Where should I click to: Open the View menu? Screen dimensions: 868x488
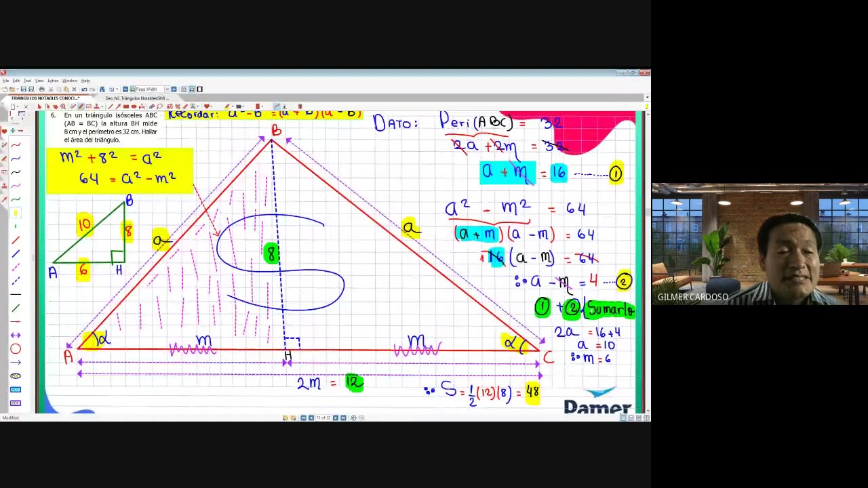click(39, 81)
